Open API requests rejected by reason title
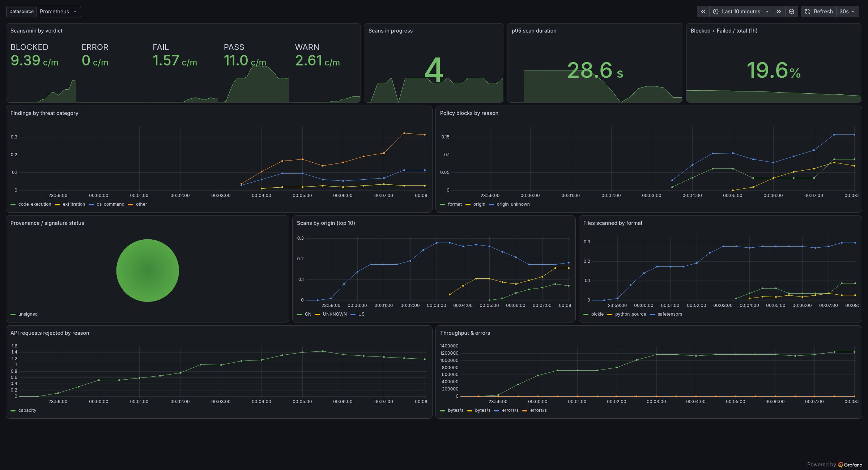Image resolution: width=868 pixels, height=470 pixels. click(50, 333)
